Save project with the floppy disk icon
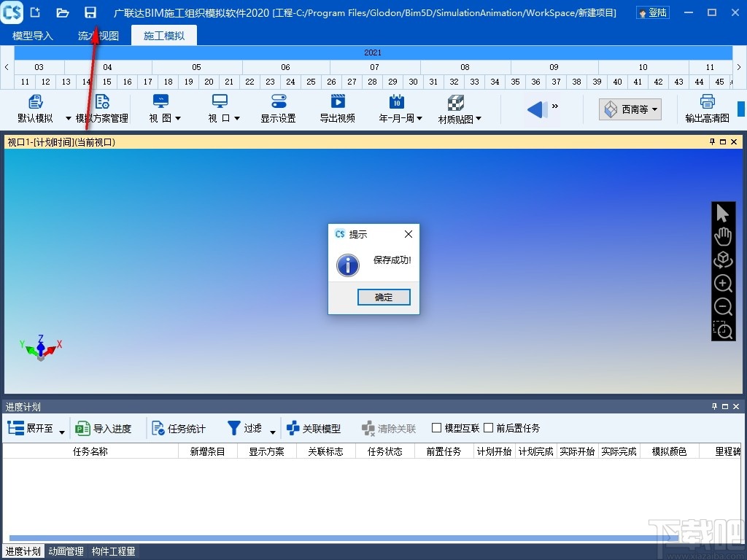747x560 pixels. click(x=90, y=12)
